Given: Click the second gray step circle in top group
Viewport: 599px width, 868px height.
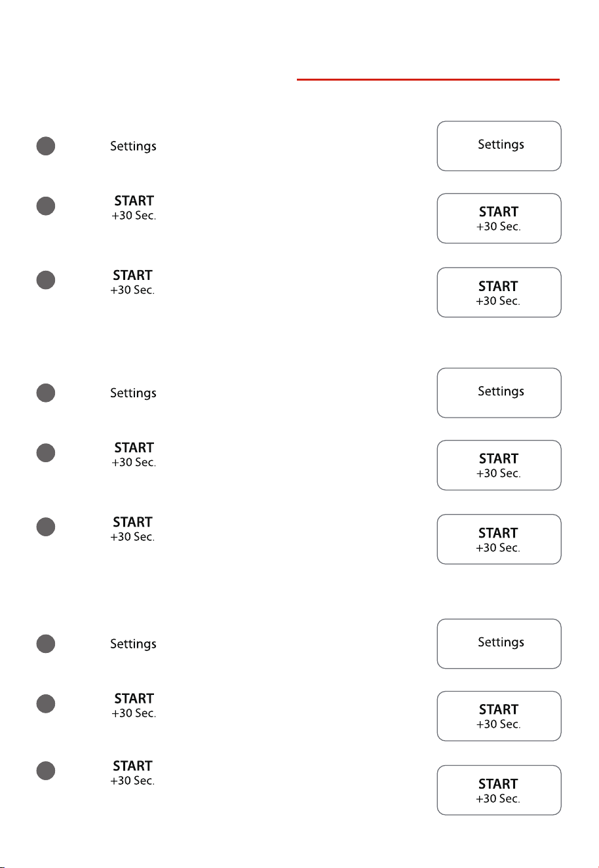Looking at the screenshot, I should click(x=45, y=206).
